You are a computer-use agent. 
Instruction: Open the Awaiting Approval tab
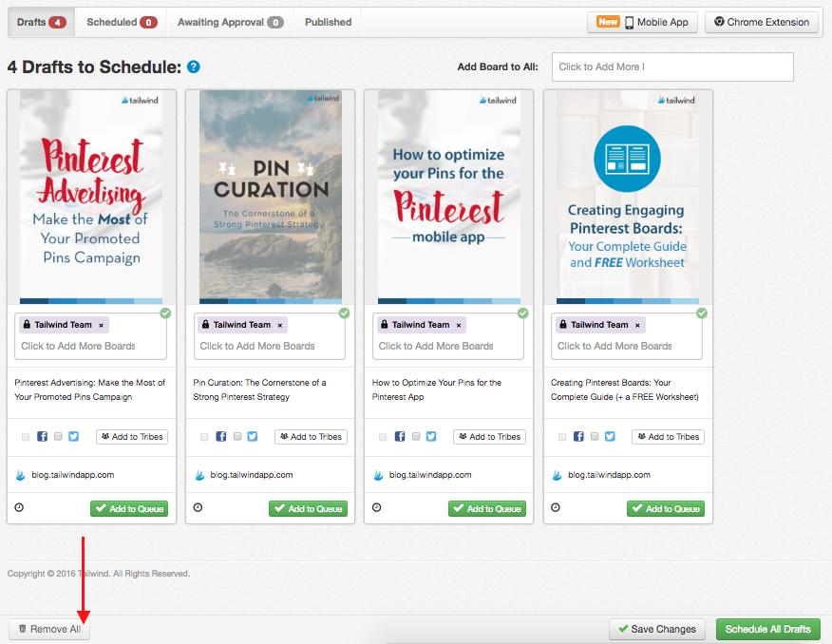click(x=230, y=22)
